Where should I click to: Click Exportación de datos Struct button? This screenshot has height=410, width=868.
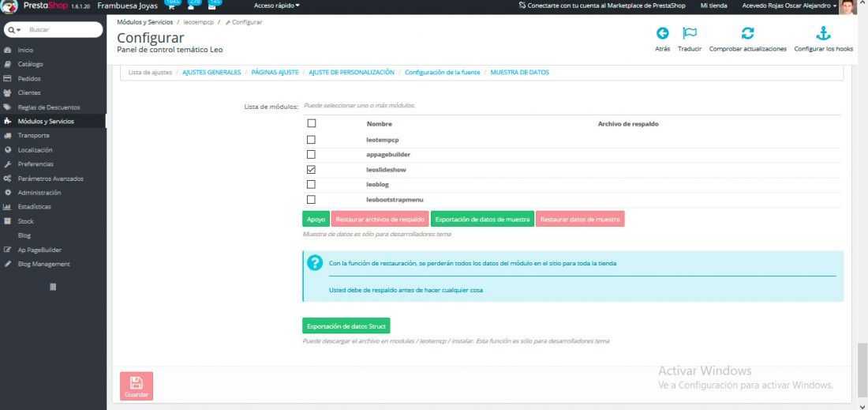click(346, 326)
